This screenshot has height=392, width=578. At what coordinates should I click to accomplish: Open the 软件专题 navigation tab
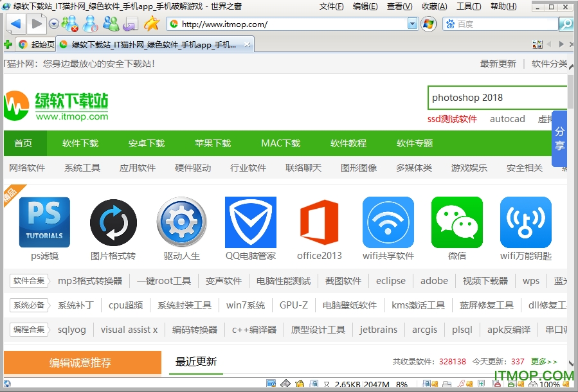[415, 143]
